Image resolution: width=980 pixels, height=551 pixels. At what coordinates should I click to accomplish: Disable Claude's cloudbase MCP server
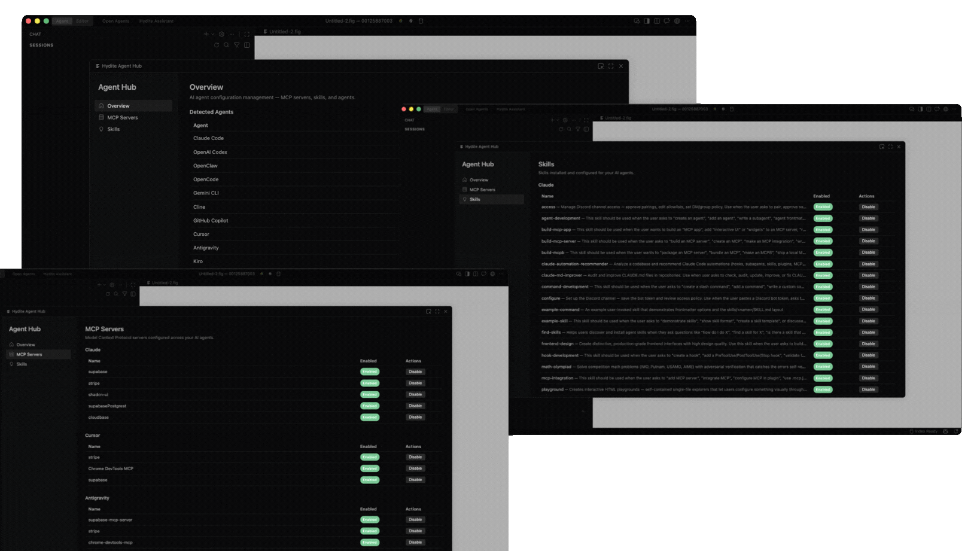coord(415,418)
